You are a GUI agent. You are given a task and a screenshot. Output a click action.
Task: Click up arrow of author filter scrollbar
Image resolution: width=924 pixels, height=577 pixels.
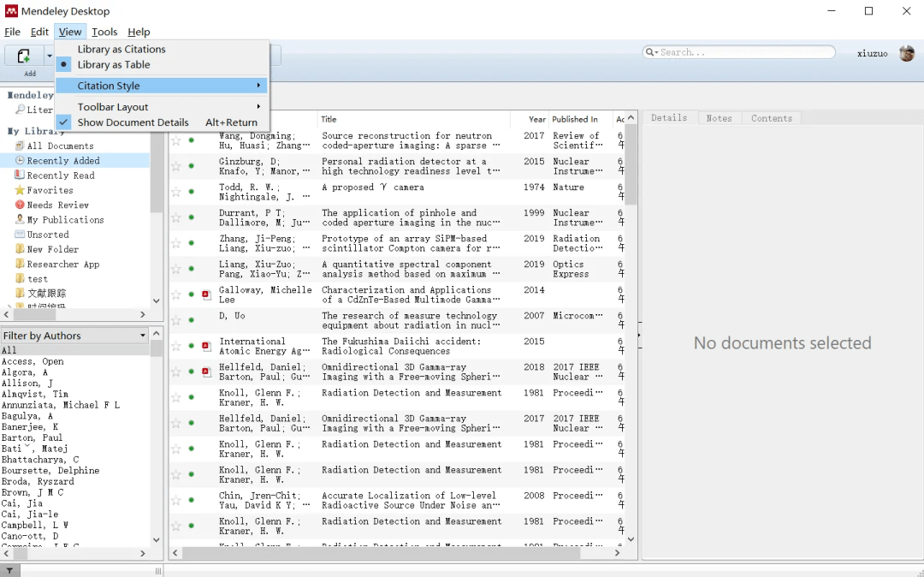(157, 334)
